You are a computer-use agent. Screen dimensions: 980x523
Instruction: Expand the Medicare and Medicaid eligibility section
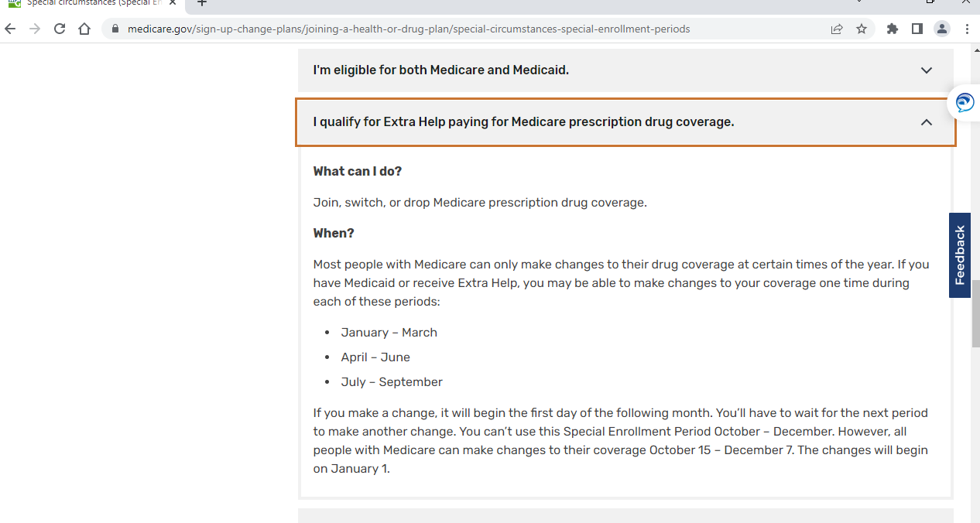[x=625, y=70]
